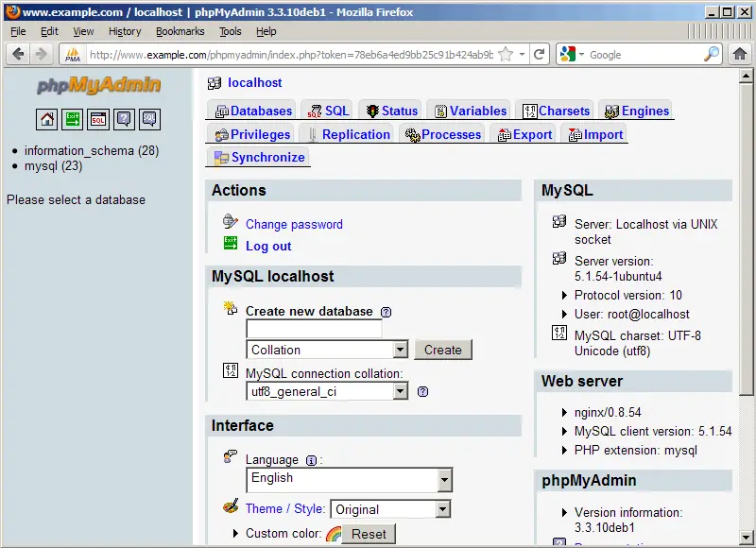
Task: Open the Charsets tab
Action: (x=557, y=111)
